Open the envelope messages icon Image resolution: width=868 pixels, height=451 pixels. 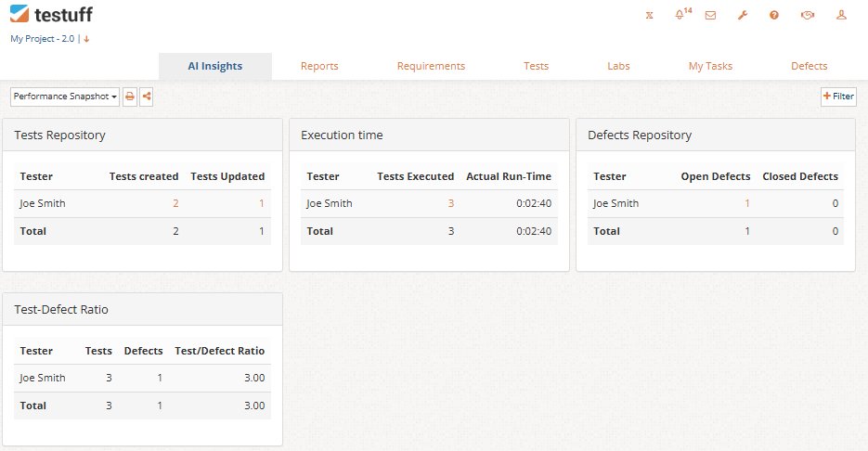tap(710, 16)
